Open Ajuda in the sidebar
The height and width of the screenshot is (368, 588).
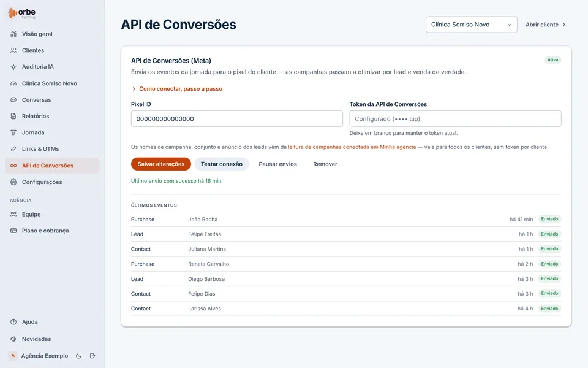[52, 322]
